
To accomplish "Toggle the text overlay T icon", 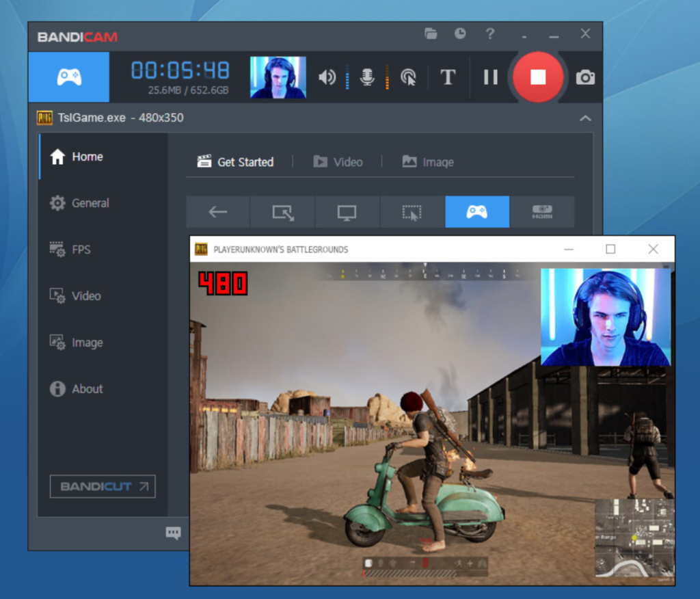I will click(x=448, y=77).
